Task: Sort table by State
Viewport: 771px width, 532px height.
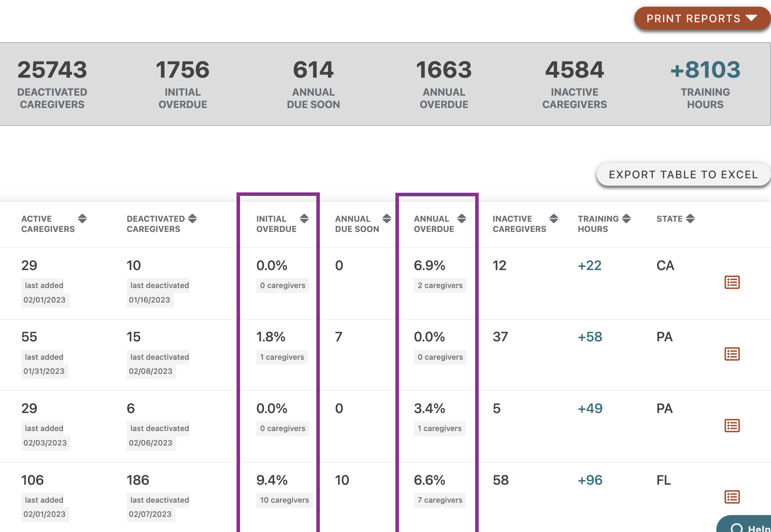Action: (690, 219)
